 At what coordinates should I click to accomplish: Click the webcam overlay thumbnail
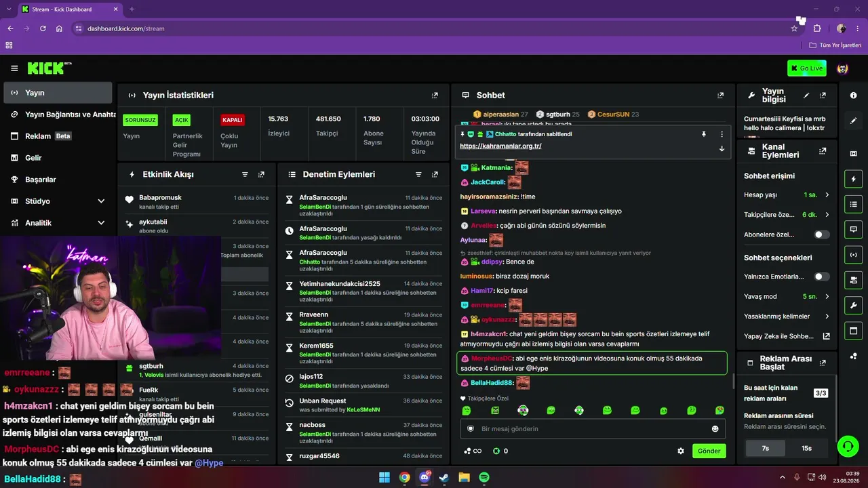(x=111, y=299)
